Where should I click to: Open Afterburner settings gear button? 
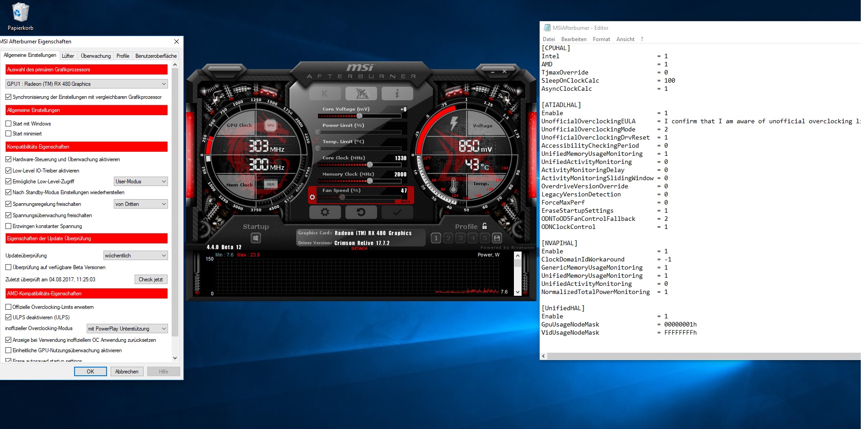325,212
